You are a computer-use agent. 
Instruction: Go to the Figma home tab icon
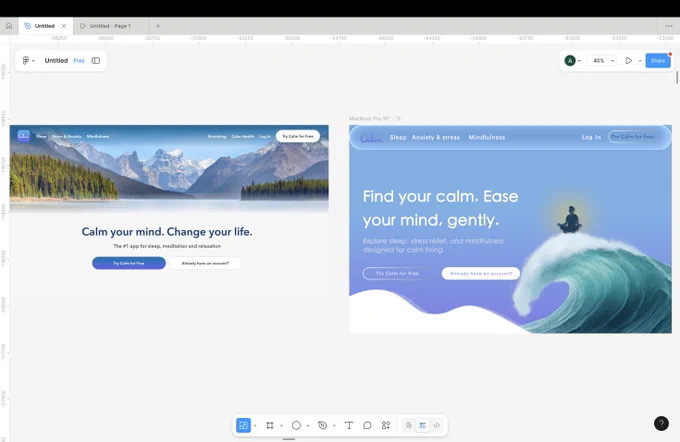(9, 26)
